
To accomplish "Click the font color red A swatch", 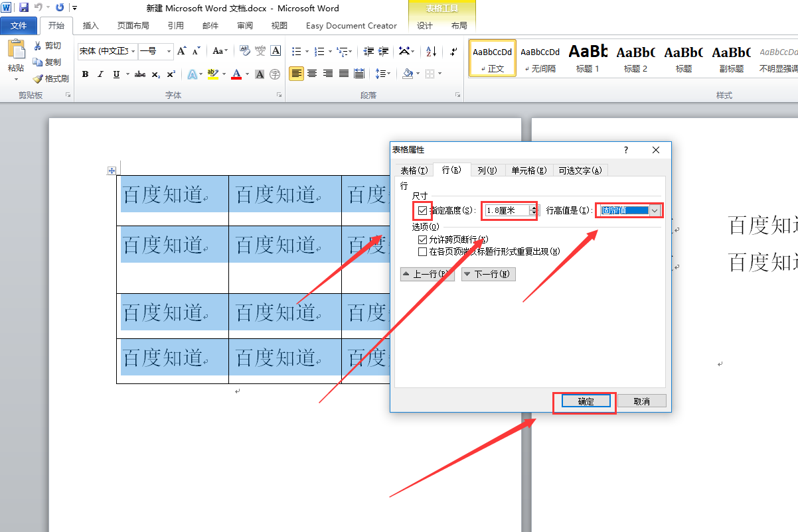I will tap(236, 74).
